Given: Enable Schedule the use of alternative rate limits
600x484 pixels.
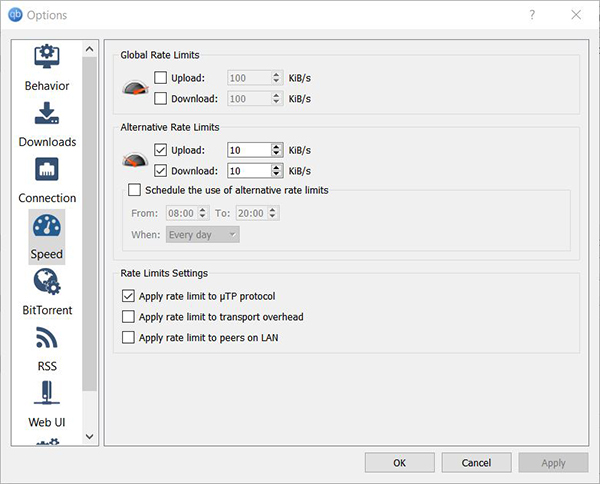Looking at the screenshot, I should click(134, 190).
